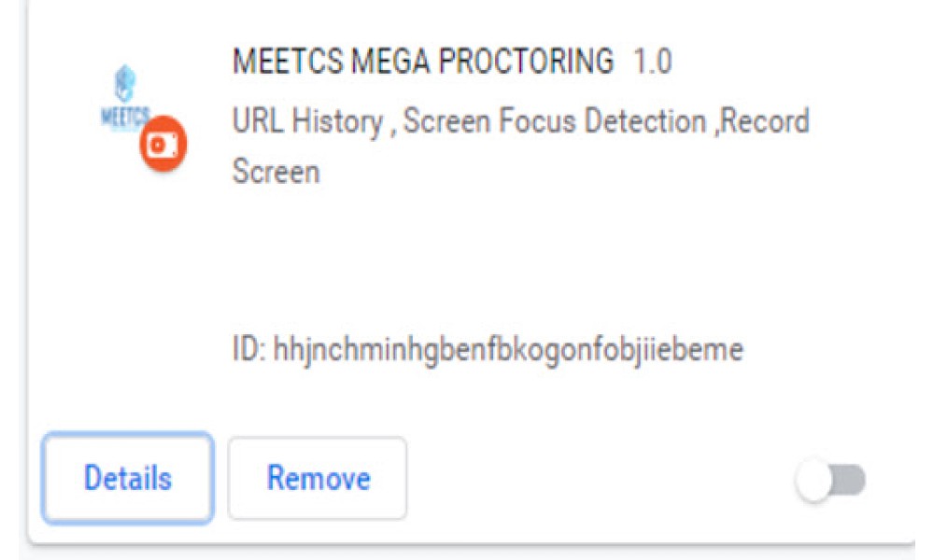
Task: Click the word 'Screen' on second description line
Action: pyautogui.click(x=276, y=172)
